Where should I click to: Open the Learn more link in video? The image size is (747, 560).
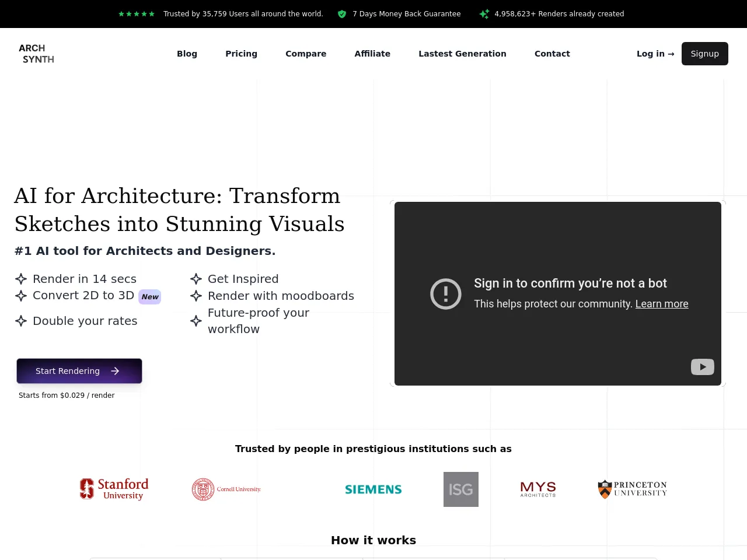tap(662, 304)
